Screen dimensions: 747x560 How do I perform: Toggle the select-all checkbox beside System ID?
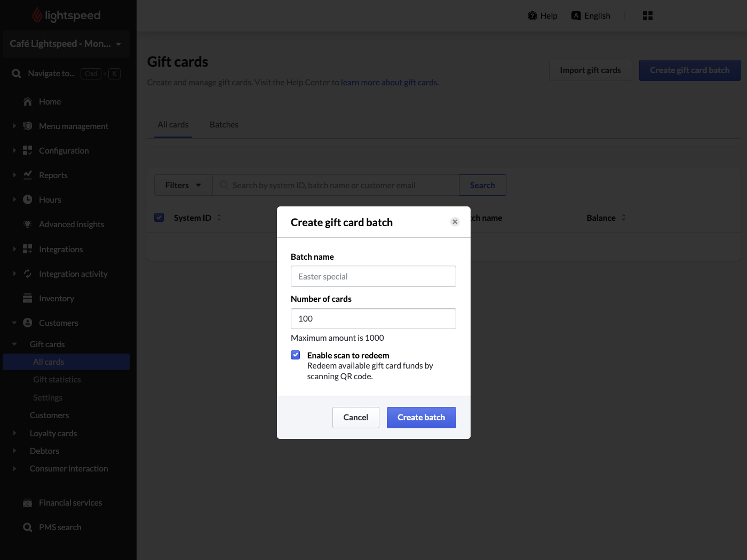tap(159, 218)
